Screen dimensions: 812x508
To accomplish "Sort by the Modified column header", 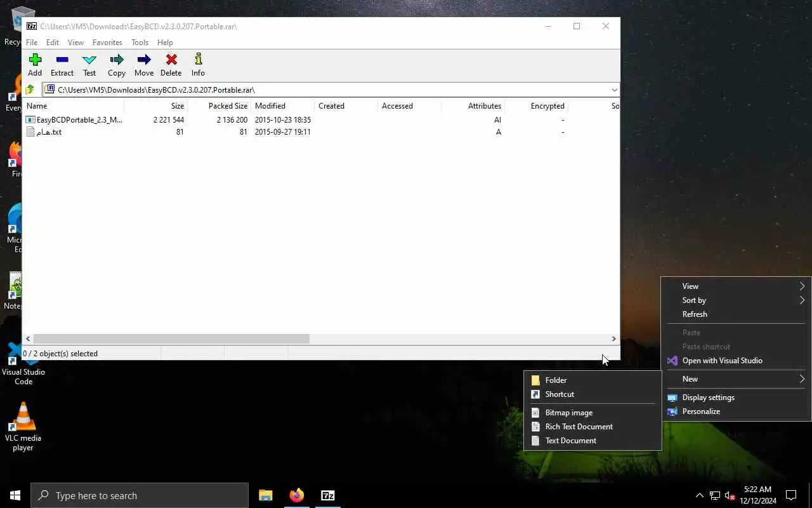I will pos(282,106).
